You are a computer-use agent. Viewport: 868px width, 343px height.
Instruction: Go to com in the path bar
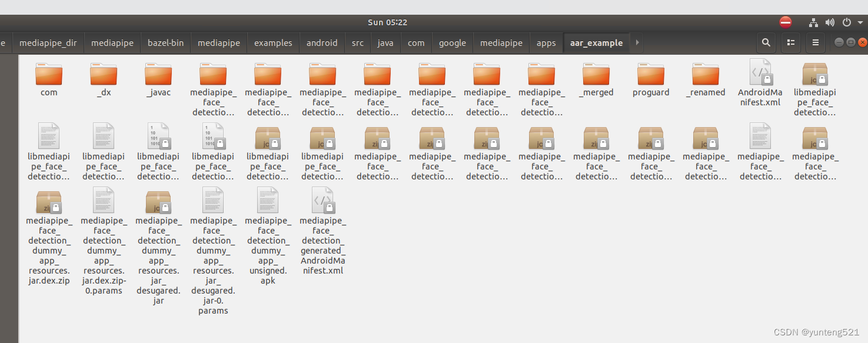coord(416,42)
